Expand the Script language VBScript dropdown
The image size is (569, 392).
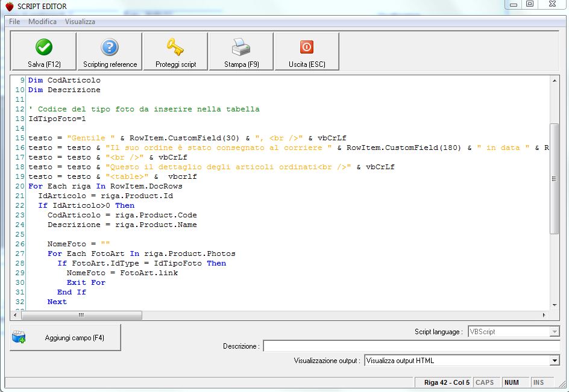pos(555,332)
